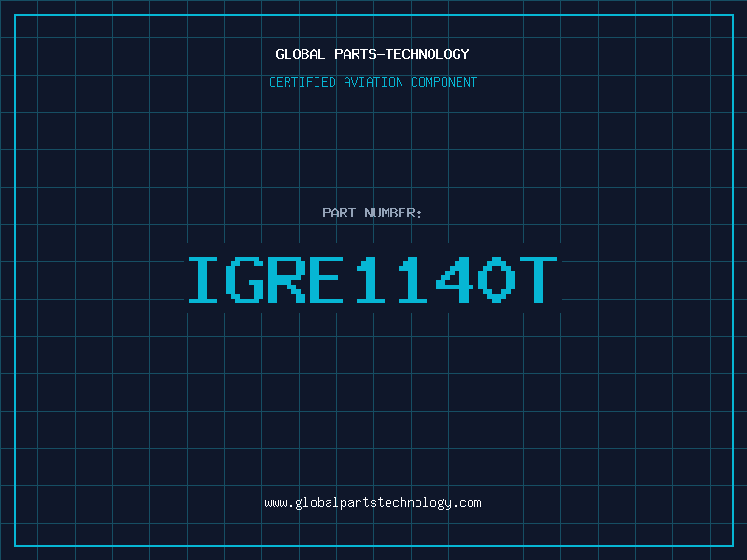Click the PART NUMBER: label
The width and height of the screenshot is (747, 560).
pyautogui.click(x=373, y=213)
